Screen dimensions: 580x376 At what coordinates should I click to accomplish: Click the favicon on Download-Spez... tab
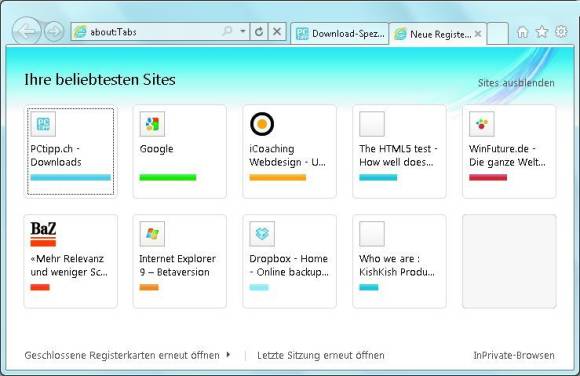tap(302, 34)
